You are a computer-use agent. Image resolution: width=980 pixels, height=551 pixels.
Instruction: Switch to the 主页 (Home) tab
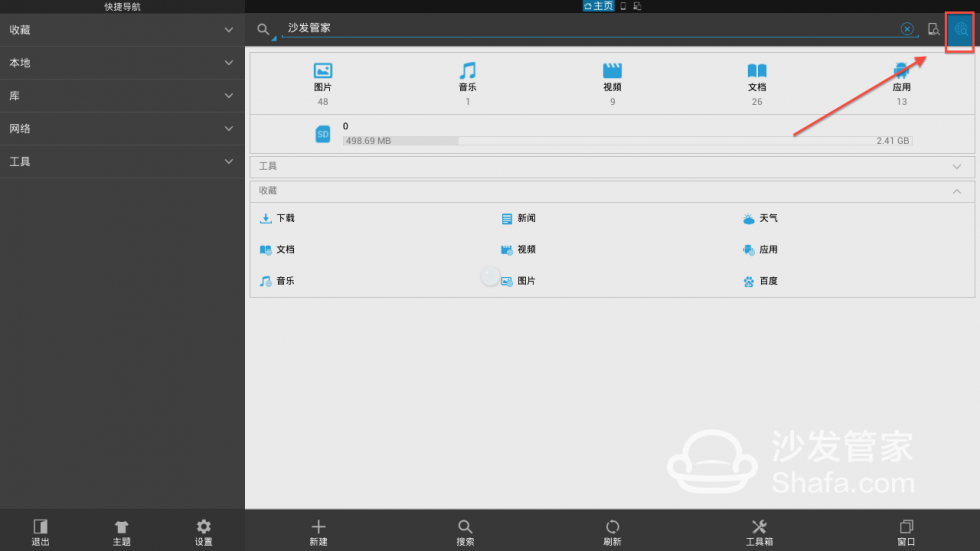pos(598,6)
